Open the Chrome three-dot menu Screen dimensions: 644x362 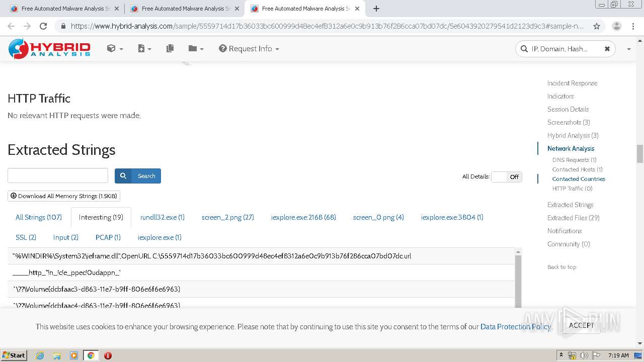(x=634, y=26)
